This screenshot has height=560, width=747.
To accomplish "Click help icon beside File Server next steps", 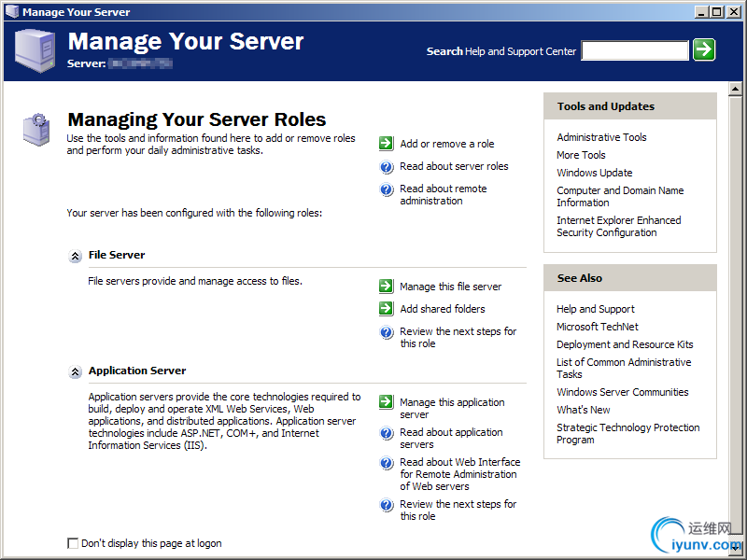I will tap(387, 332).
